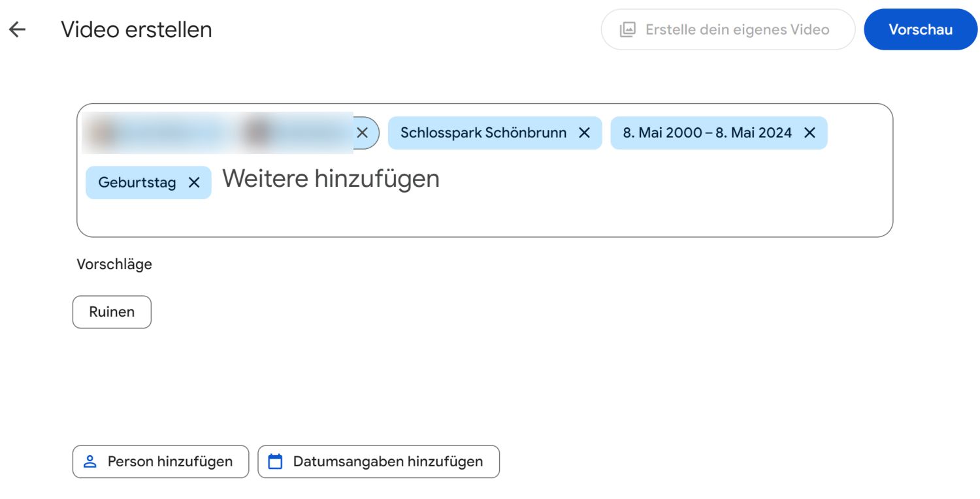The height and width of the screenshot is (499, 980).
Task: Click the blurred person chip
Action: (216, 133)
